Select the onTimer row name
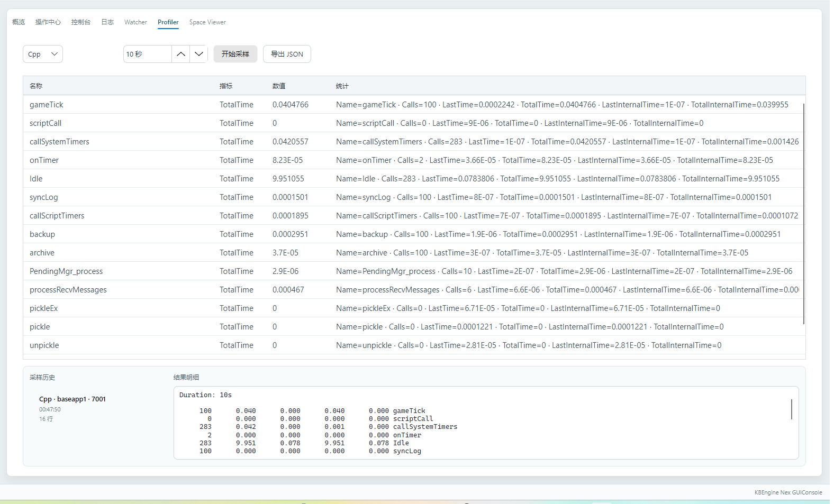834x504 pixels. (x=44, y=160)
